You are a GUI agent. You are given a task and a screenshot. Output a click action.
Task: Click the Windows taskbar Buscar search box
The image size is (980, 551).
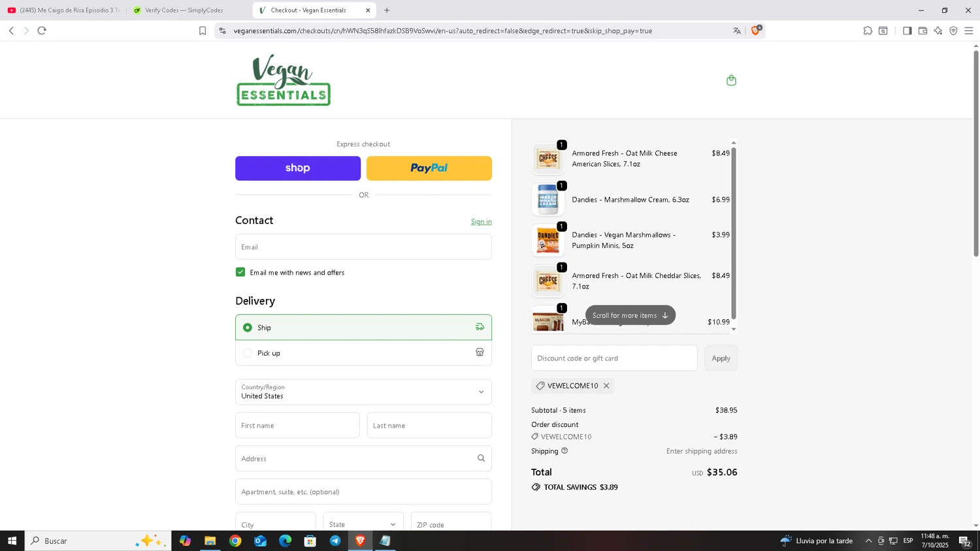[x=98, y=541]
